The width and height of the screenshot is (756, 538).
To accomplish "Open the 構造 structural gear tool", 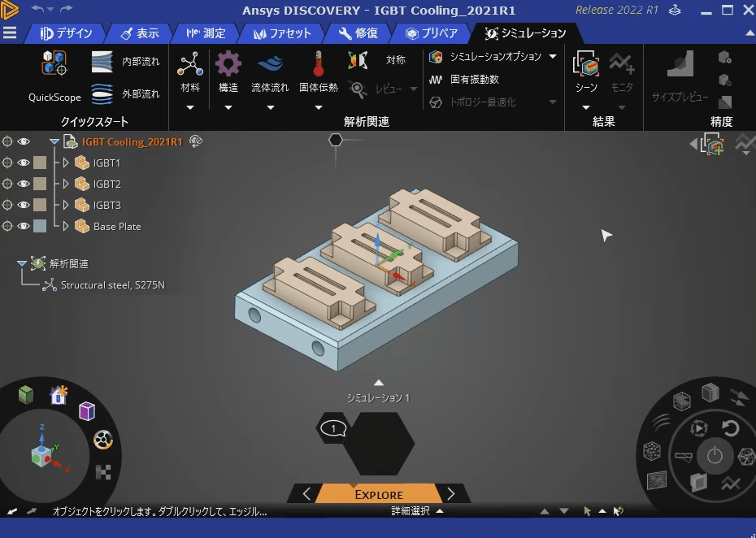I will [x=228, y=63].
